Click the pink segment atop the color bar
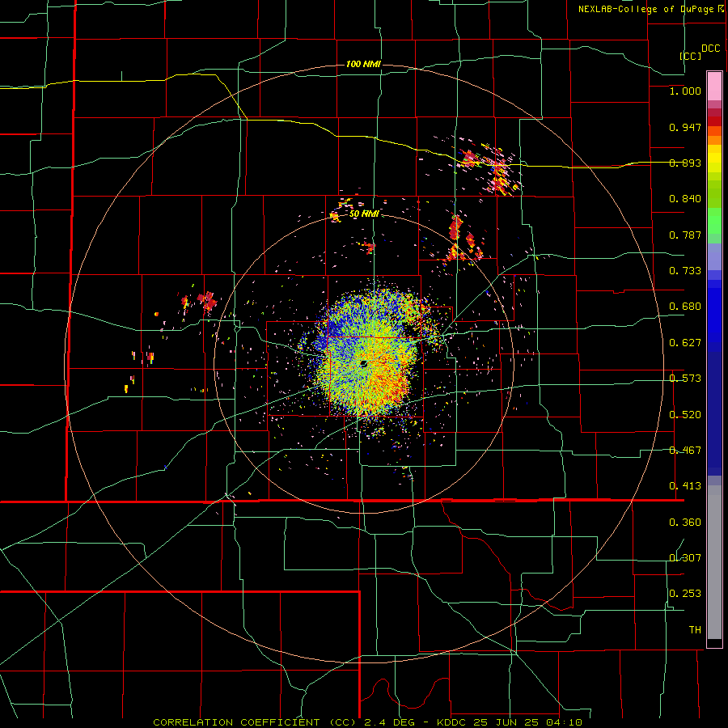Image resolution: width=728 pixels, height=728 pixels. (714, 86)
